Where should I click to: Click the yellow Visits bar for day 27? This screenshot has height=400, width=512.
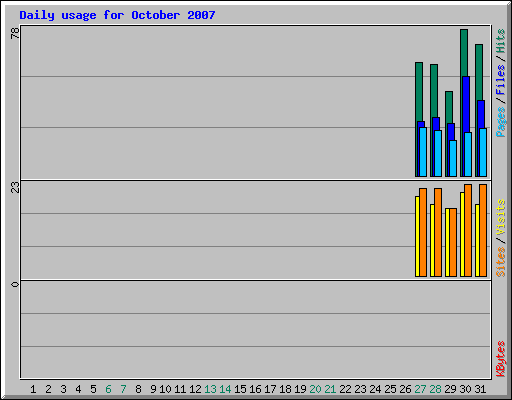pos(417,236)
